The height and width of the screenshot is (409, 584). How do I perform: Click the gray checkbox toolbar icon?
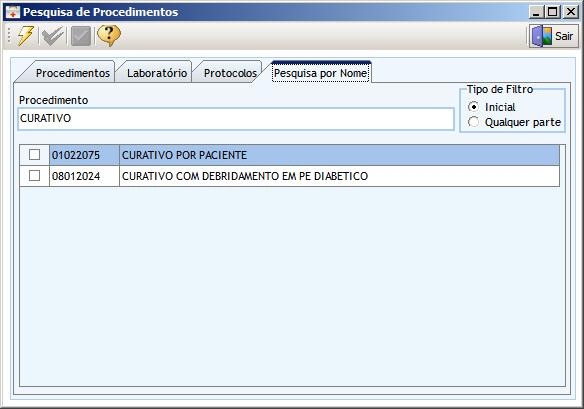[x=81, y=36]
